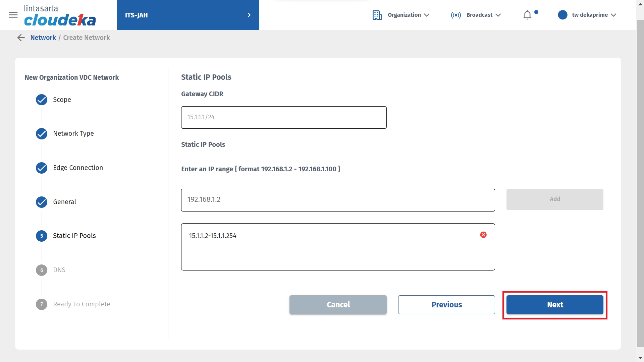Click the back arrow beside Network breadcrumb
Image resolution: width=644 pixels, height=362 pixels.
[21, 38]
